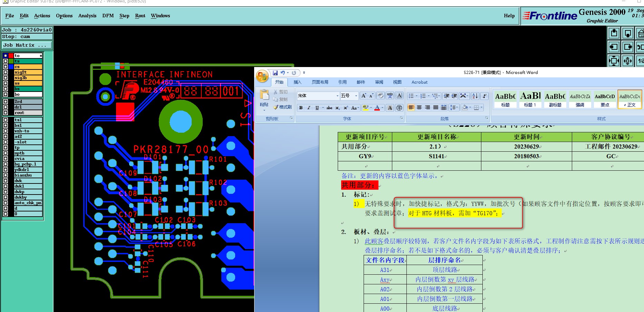Open the Analysis menu in Genesis
The width and height of the screenshot is (644, 312).
coord(87,16)
